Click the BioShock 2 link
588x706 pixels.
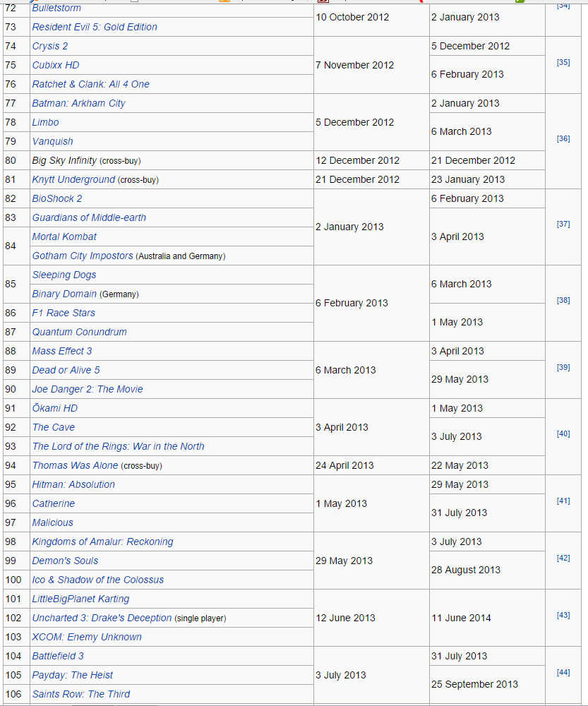[56, 198]
